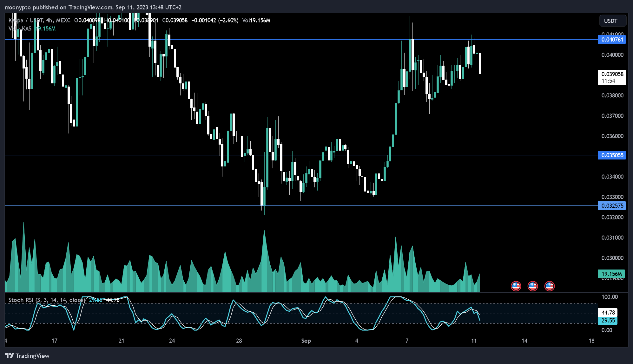Click the current price label 0.039058

tap(612, 74)
